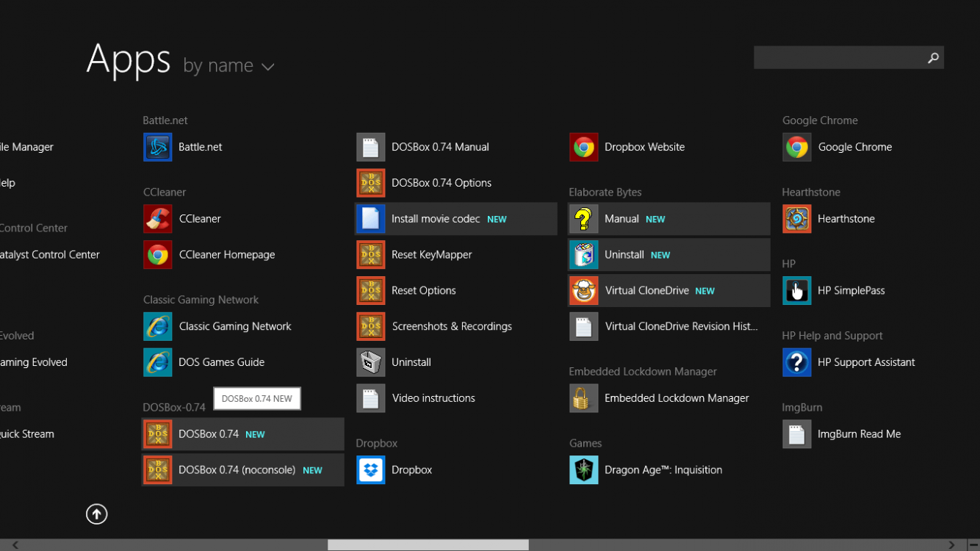Expand the 'by name' sort dropdown

228,66
